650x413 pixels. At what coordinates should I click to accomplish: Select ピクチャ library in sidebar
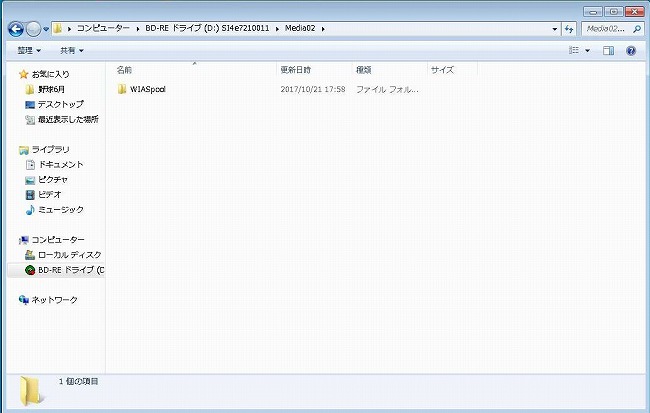(x=49, y=179)
